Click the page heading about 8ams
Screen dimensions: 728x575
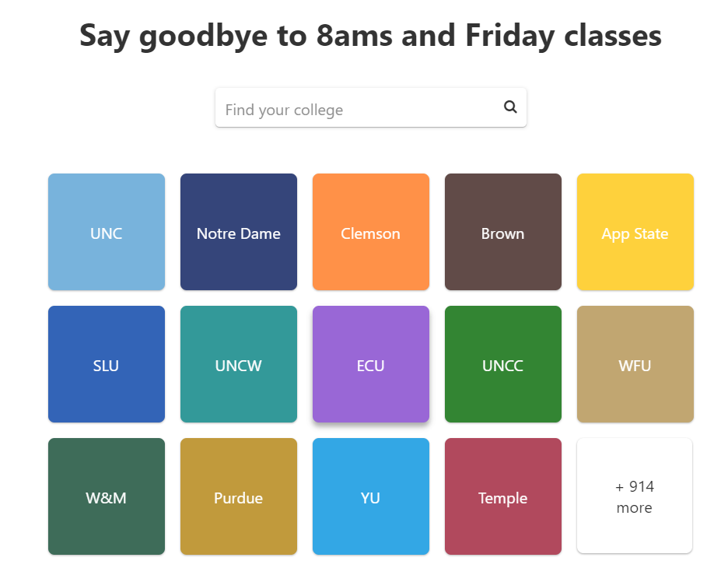coord(370,36)
